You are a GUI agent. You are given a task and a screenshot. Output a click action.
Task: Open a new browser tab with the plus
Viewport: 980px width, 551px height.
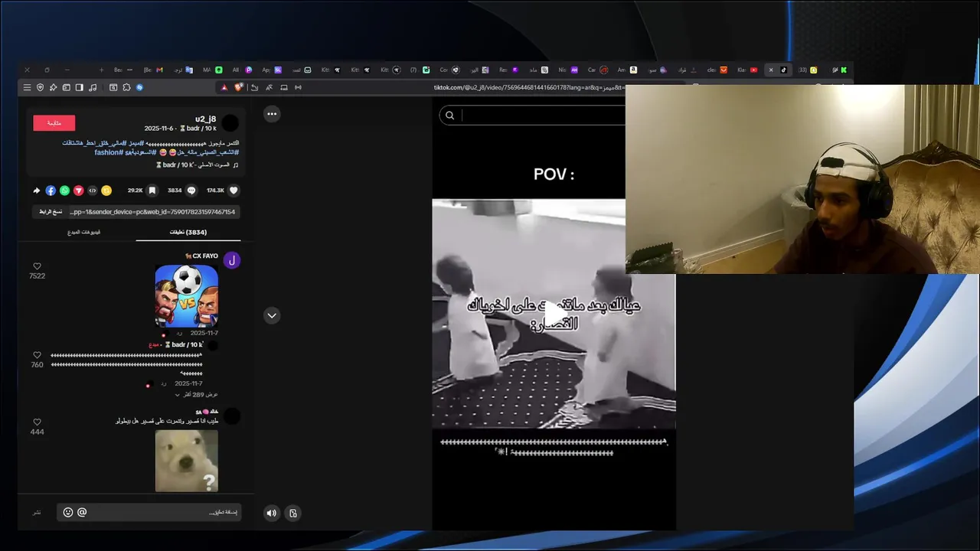click(101, 70)
